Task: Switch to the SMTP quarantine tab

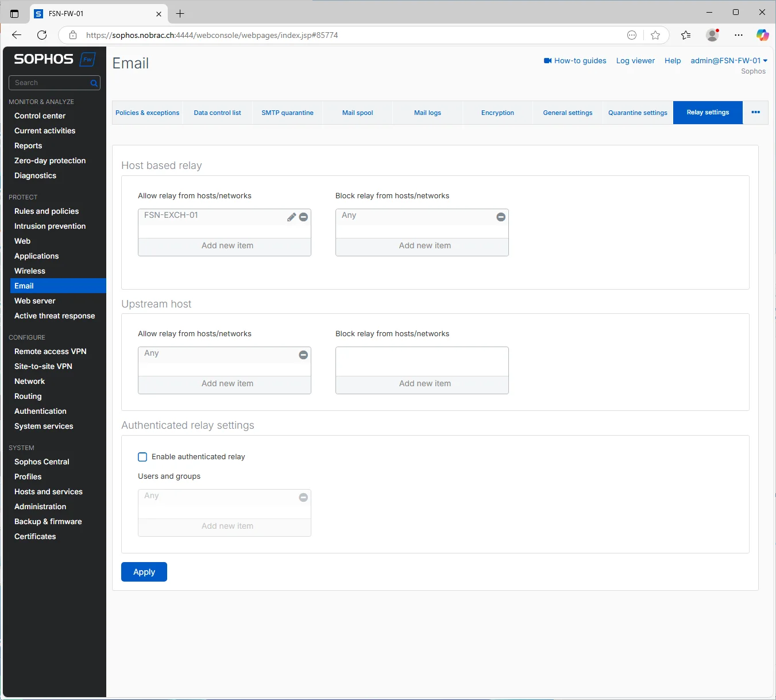Action: [x=287, y=113]
